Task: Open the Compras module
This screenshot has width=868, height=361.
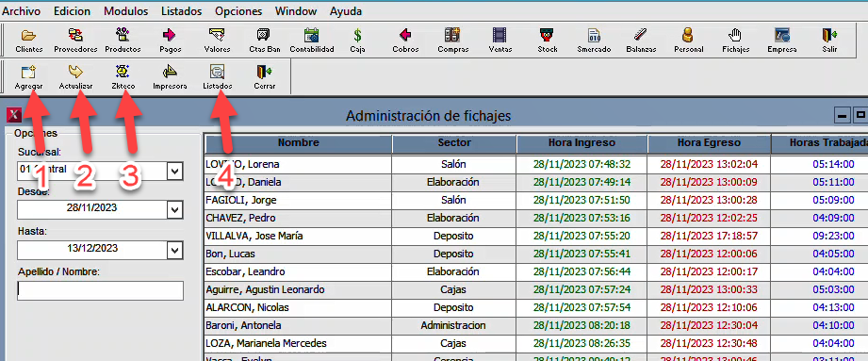Action: click(x=452, y=41)
